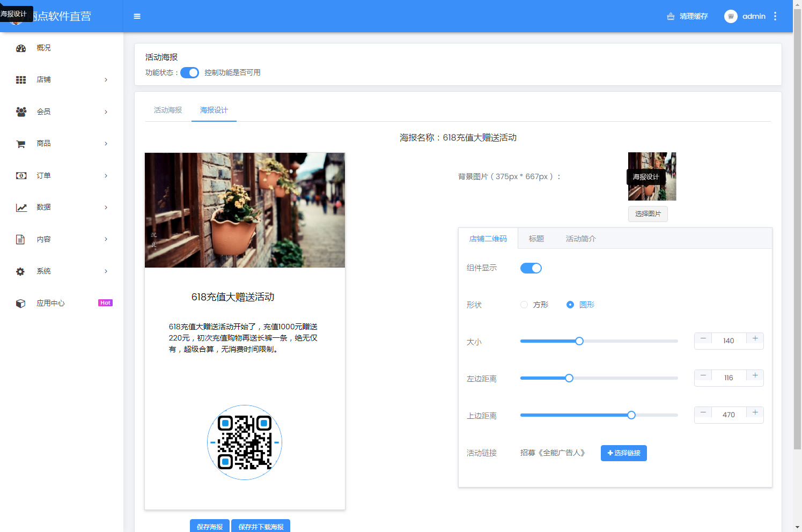The height and width of the screenshot is (532, 802).
Task: Open the 店铺二维码 settings tab
Action: (488, 239)
